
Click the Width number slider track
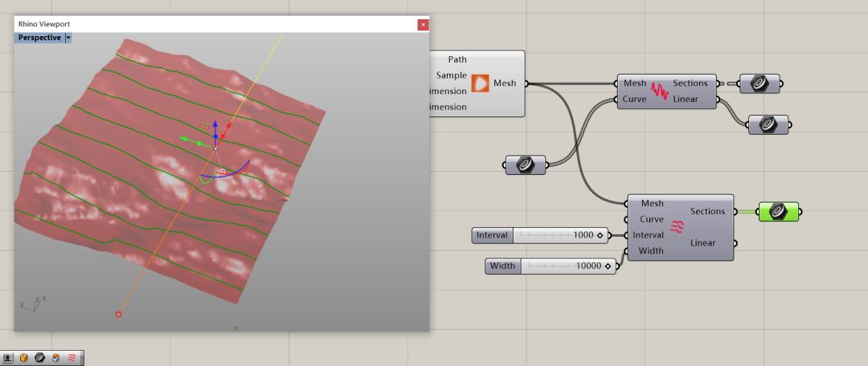[x=563, y=266]
